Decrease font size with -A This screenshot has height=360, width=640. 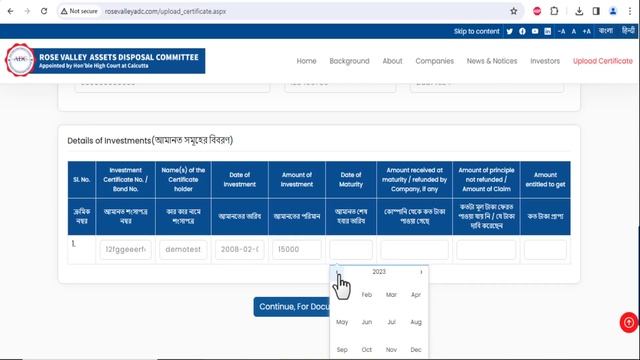coord(562,31)
